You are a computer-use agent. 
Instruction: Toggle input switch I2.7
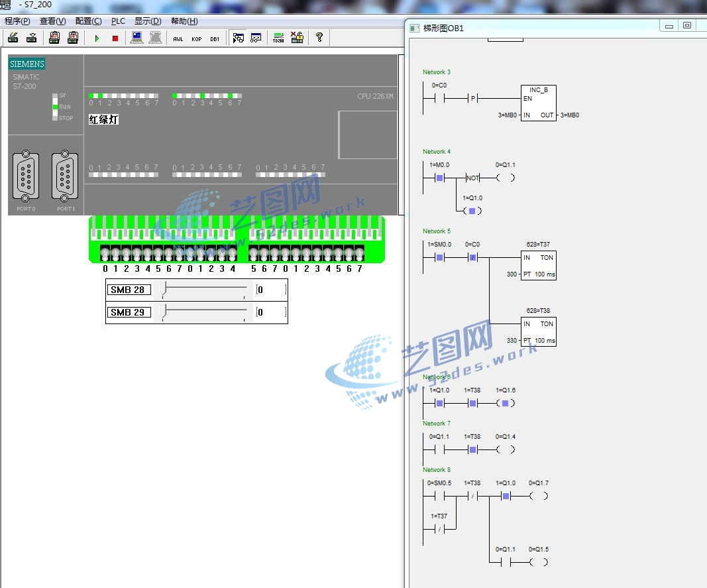tap(359, 255)
